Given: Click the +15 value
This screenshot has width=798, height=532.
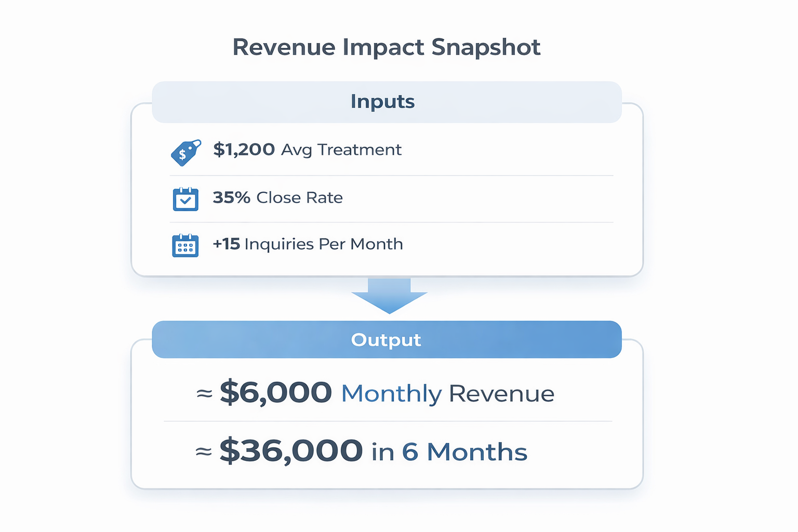Looking at the screenshot, I should pyautogui.click(x=226, y=244).
